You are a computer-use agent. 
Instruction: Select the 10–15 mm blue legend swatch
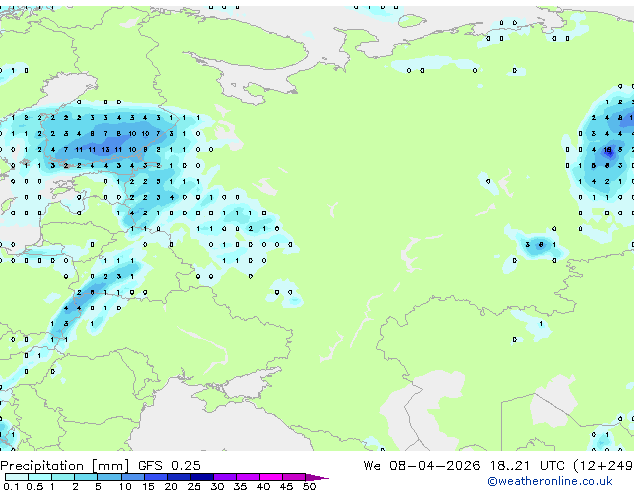pos(132,477)
